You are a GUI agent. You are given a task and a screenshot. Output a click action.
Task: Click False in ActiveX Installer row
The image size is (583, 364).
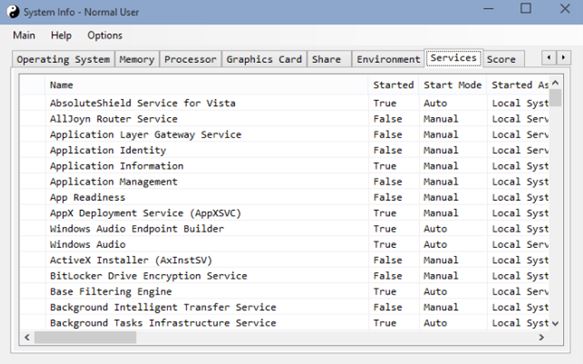pyautogui.click(x=388, y=260)
